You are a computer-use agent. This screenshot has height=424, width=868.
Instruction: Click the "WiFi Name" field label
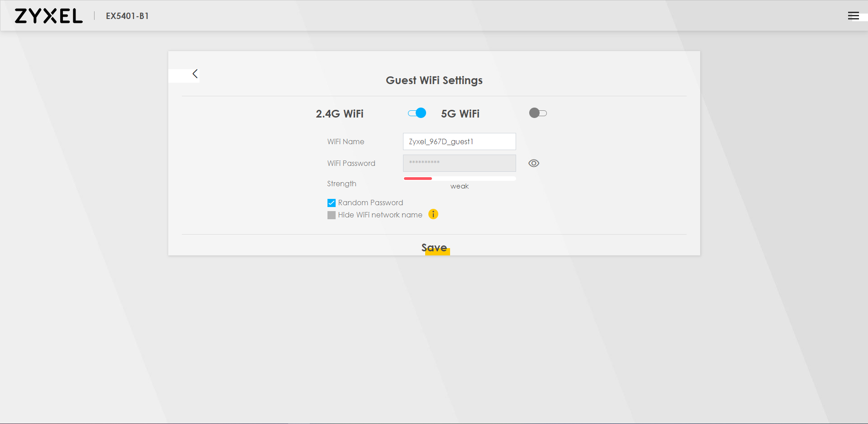pyautogui.click(x=346, y=141)
